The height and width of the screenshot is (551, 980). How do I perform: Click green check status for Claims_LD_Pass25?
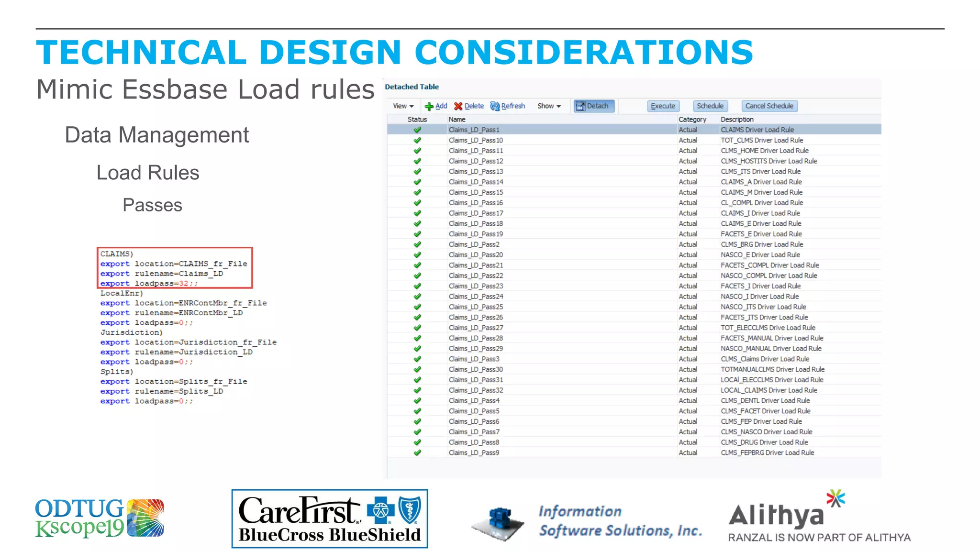(x=417, y=307)
